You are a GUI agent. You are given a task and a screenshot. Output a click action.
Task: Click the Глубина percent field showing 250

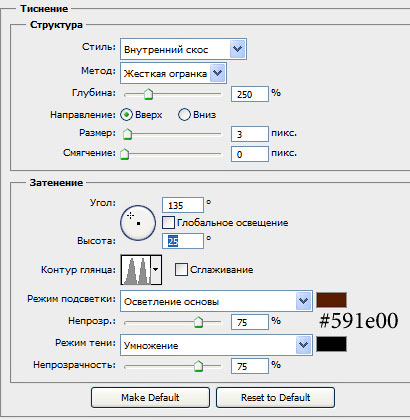[x=250, y=94]
